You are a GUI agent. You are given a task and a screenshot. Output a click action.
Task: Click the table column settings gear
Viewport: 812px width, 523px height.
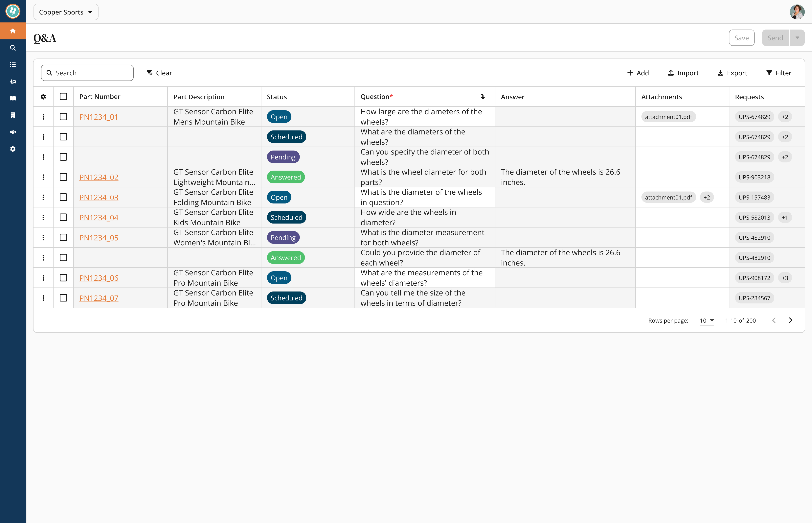click(x=43, y=97)
